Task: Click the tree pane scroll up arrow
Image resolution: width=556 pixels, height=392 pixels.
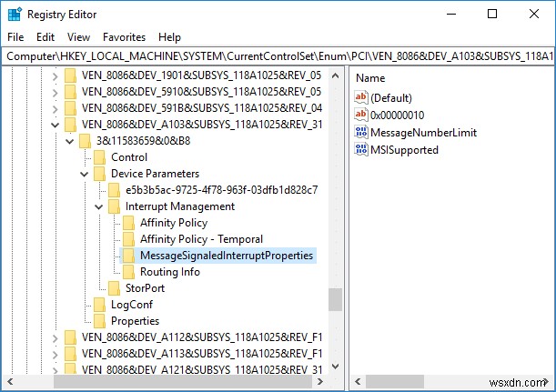Action: 335,75
